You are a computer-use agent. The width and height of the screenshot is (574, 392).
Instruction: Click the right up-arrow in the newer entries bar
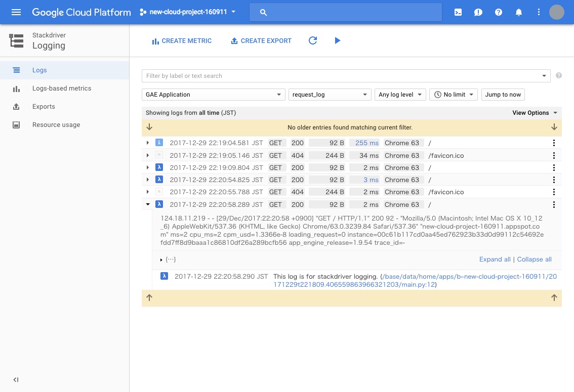(554, 297)
